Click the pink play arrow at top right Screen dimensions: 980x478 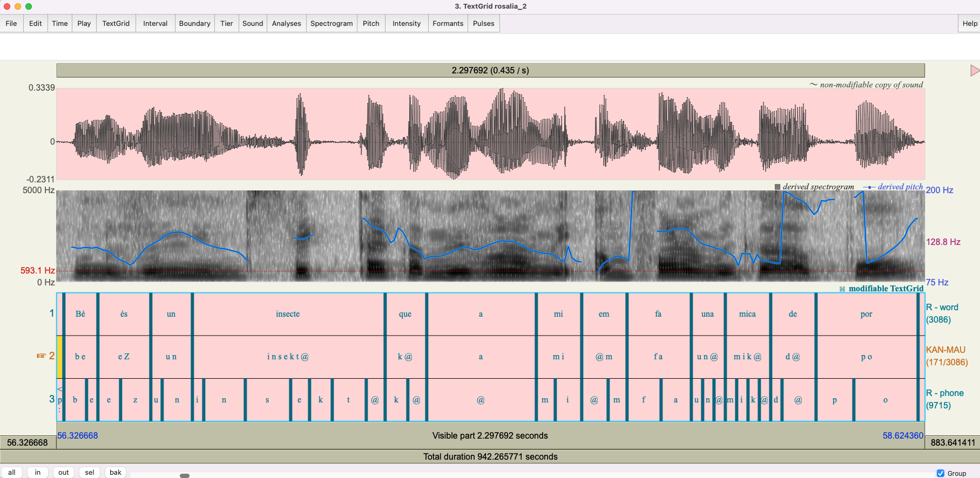975,71
